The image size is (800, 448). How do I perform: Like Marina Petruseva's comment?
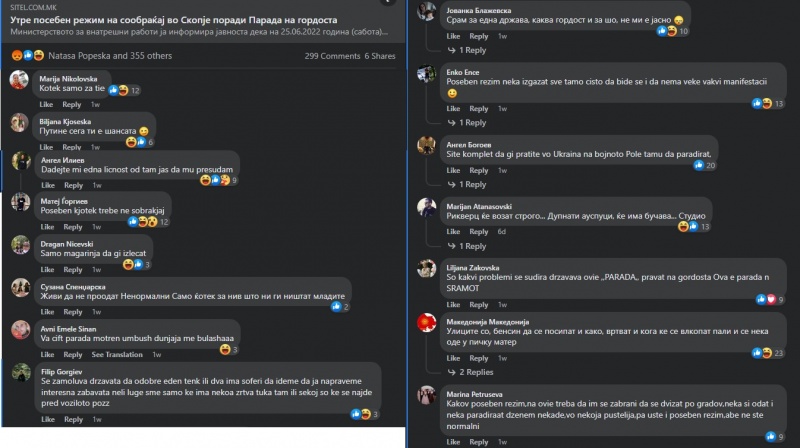[453, 442]
